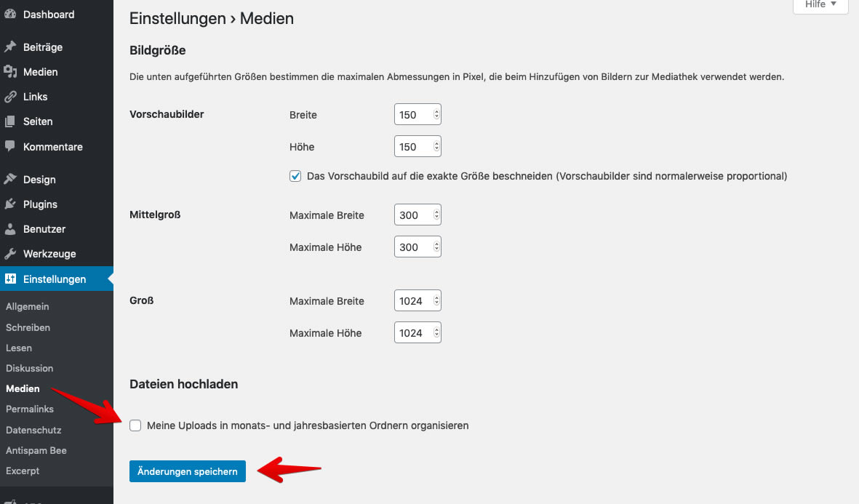Open the Diskussion settings menu item

30,368
